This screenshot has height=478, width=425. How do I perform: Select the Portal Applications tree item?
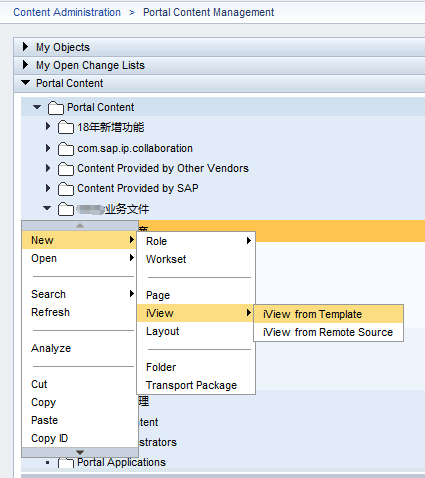pyautogui.click(x=121, y=462)
